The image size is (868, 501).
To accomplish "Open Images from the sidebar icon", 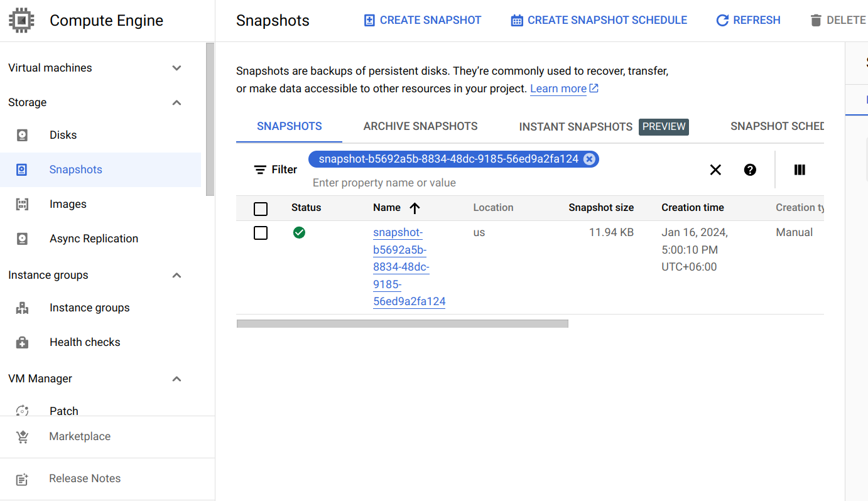I will click(x=22, y=203).
